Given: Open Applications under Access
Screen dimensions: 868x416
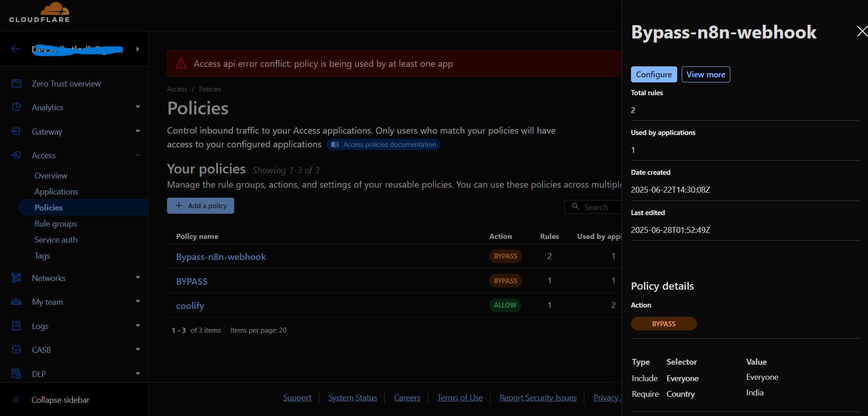Looking at the screenshot, I should 56,192.
